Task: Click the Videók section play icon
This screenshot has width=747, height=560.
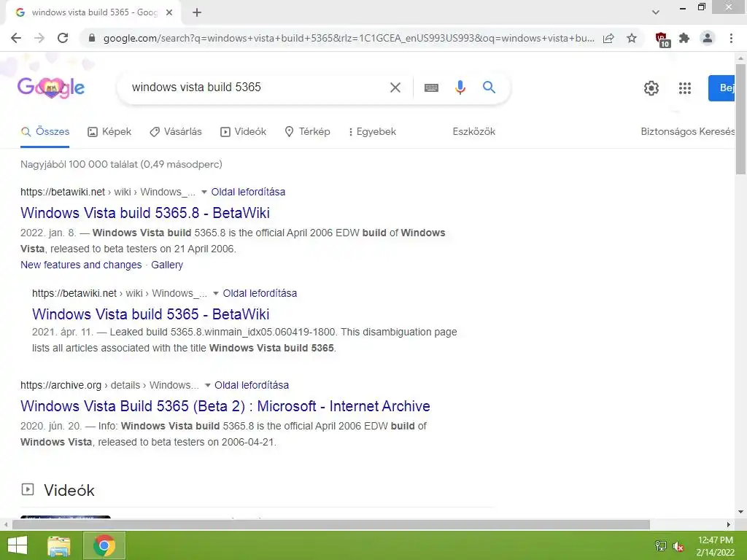Action: click(28, 489)
